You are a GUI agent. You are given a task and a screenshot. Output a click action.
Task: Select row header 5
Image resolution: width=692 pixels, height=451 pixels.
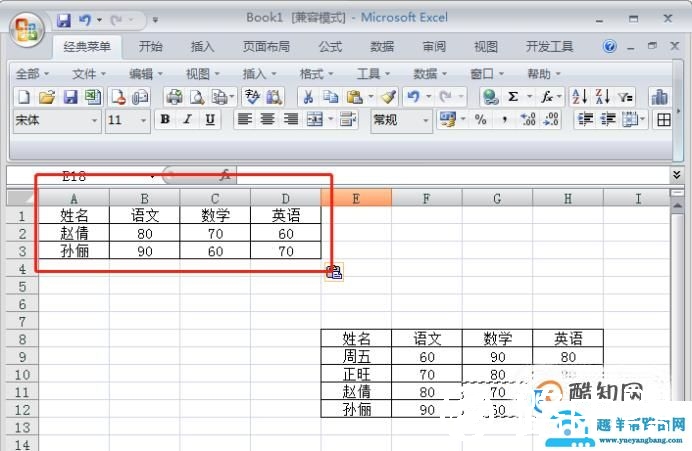tap(22, 287)
